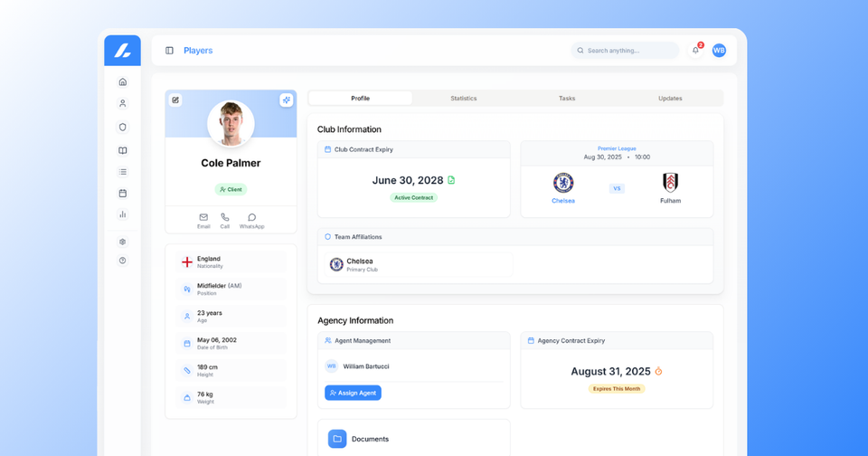The width and height of the screenshot is (868, 456).
Task: Click the Fulham team name
Action: [670, 201]
